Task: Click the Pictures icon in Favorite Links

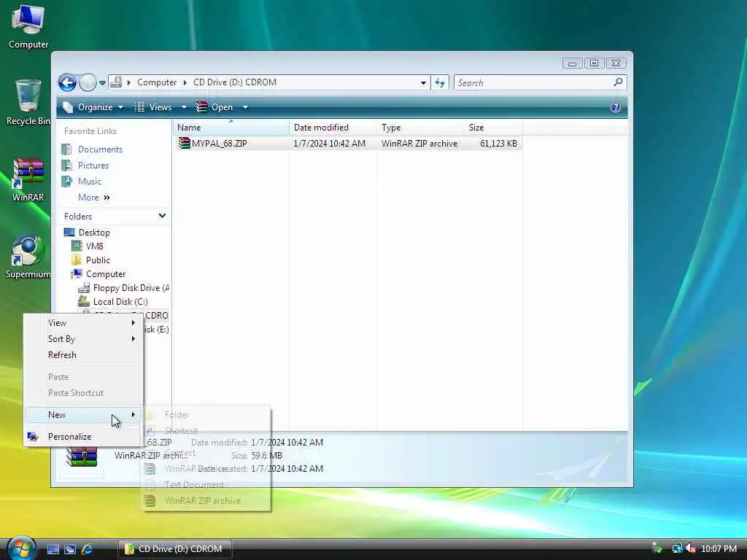Action: pyautogui.click(x=66, y=166)
